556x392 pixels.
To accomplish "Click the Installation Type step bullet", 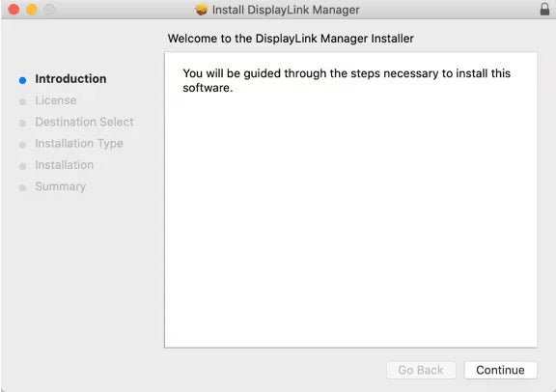I will 23,145.
